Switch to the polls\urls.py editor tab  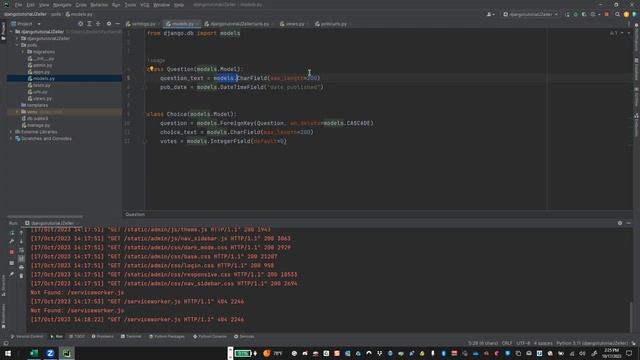(331, 24)
